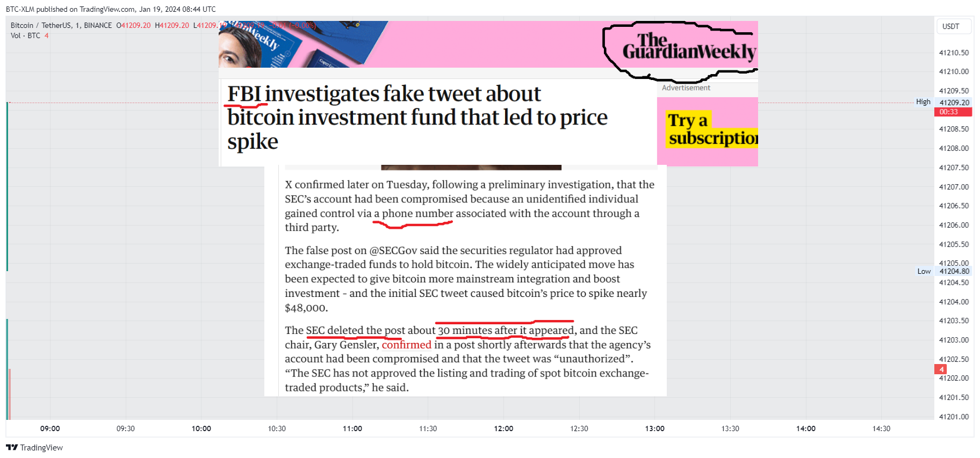Image resolution: width=980 pixels, height=458 pixels.
Task: Click the 09:00 time axis marker
Action: coord(50,428)
